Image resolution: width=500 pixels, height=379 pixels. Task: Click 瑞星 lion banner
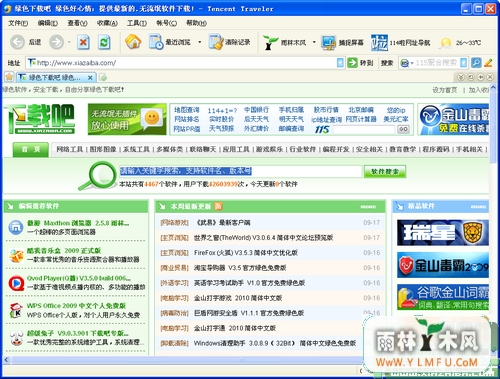point(443,233)
